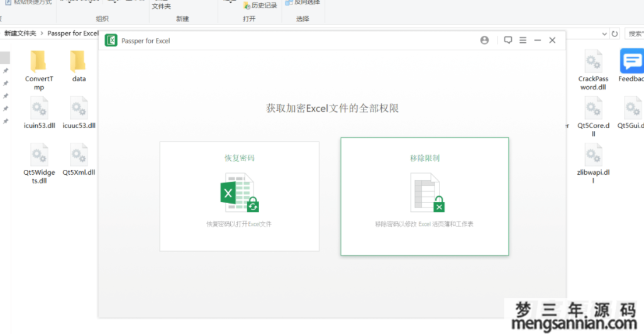Click the Excel file recover password icon

240,192
